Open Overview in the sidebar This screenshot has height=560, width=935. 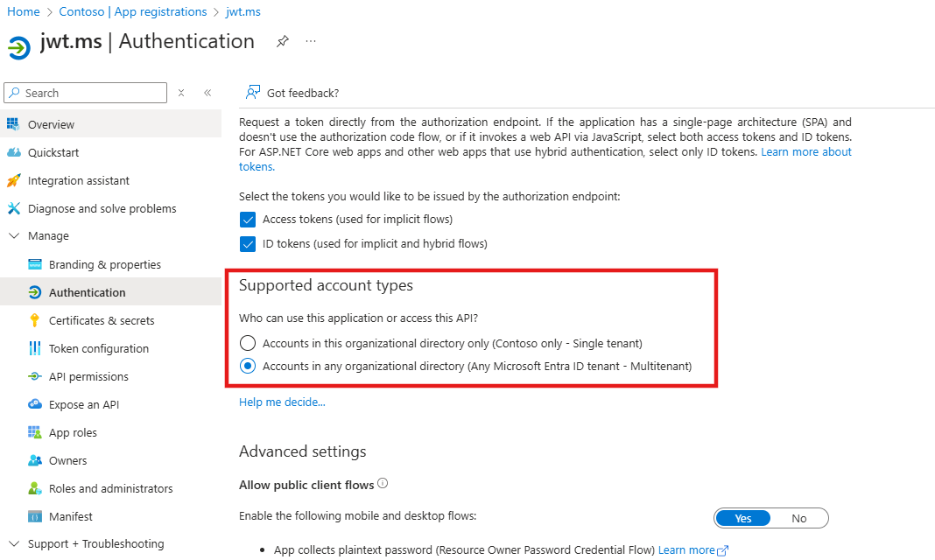(x=110, y=124)
